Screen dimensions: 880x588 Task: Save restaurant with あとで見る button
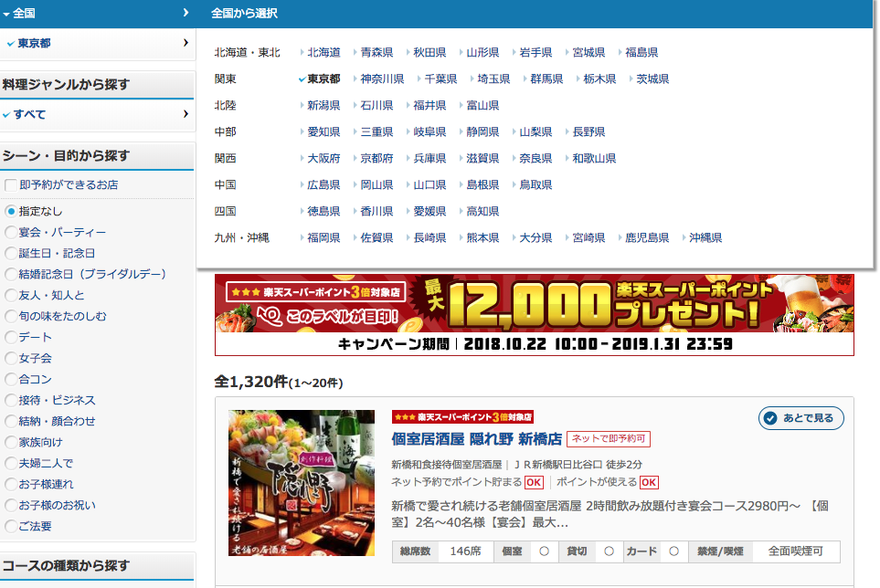[x=800, y=418]
